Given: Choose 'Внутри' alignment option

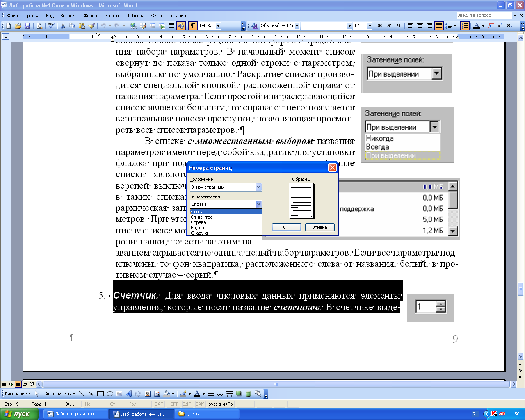Looking at the screenshot, I should pyautogui.click(x=226, y=228).
